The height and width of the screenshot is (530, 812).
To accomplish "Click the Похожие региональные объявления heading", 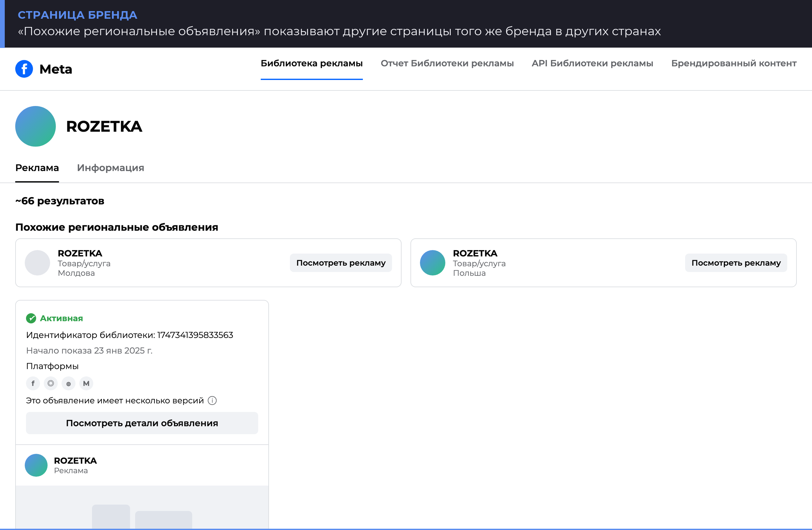I will point(117,227).
